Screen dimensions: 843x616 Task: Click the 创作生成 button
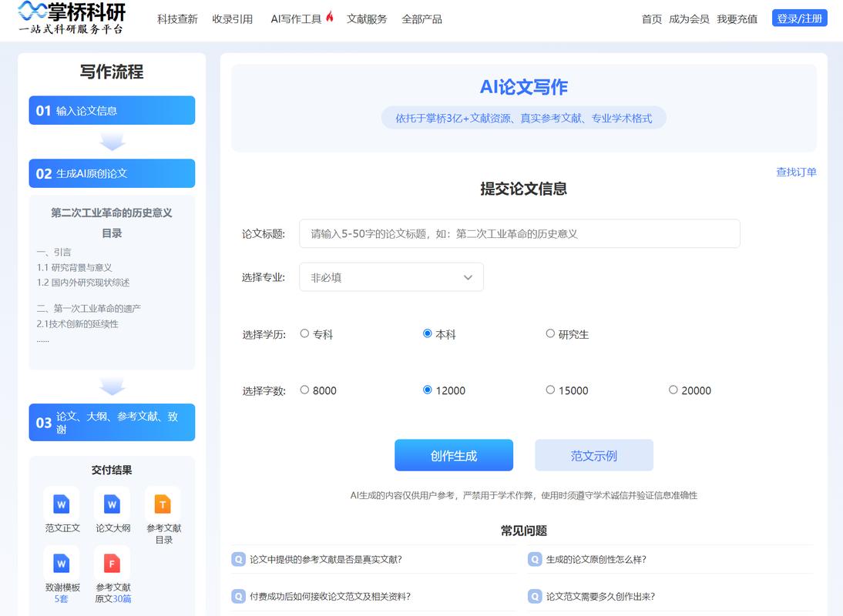pyautogui.click(x=453, y=455)
